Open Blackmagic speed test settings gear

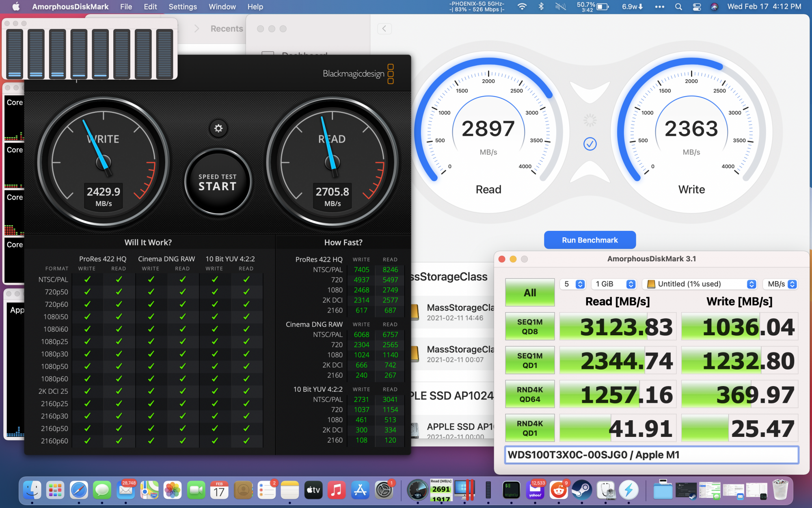(x=218, y=128)
